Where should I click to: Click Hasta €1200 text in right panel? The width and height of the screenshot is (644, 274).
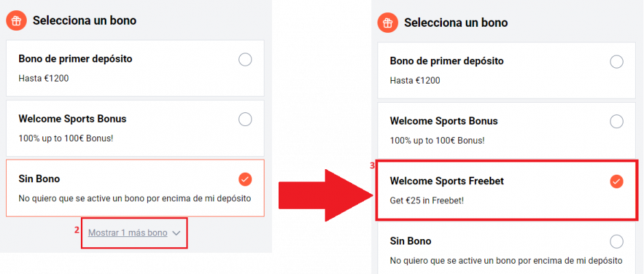[414, 81]
